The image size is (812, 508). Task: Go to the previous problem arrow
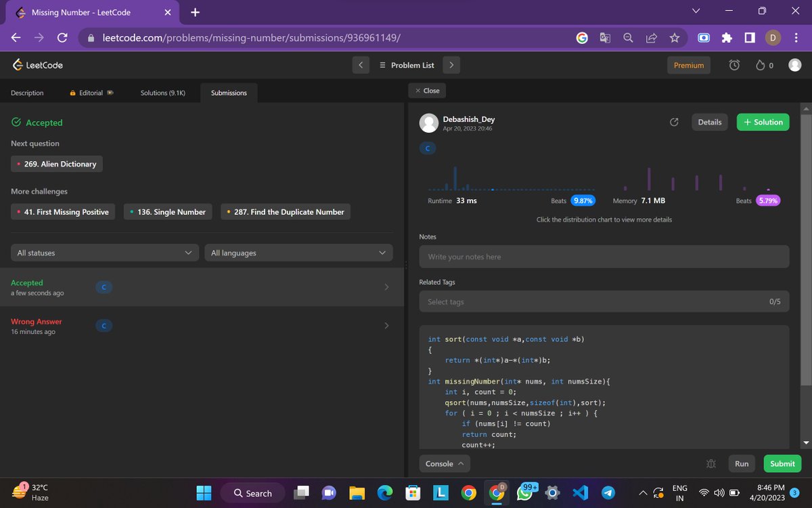361,65
